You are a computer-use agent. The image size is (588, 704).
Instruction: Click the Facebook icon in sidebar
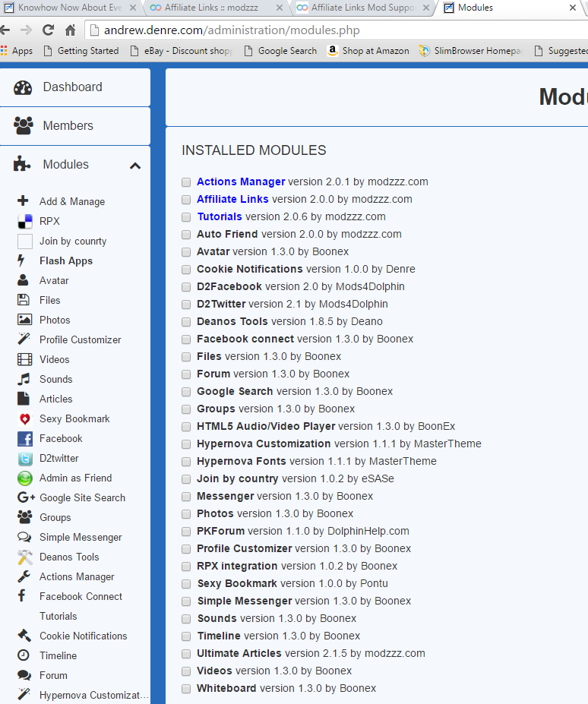click(25, 439)
